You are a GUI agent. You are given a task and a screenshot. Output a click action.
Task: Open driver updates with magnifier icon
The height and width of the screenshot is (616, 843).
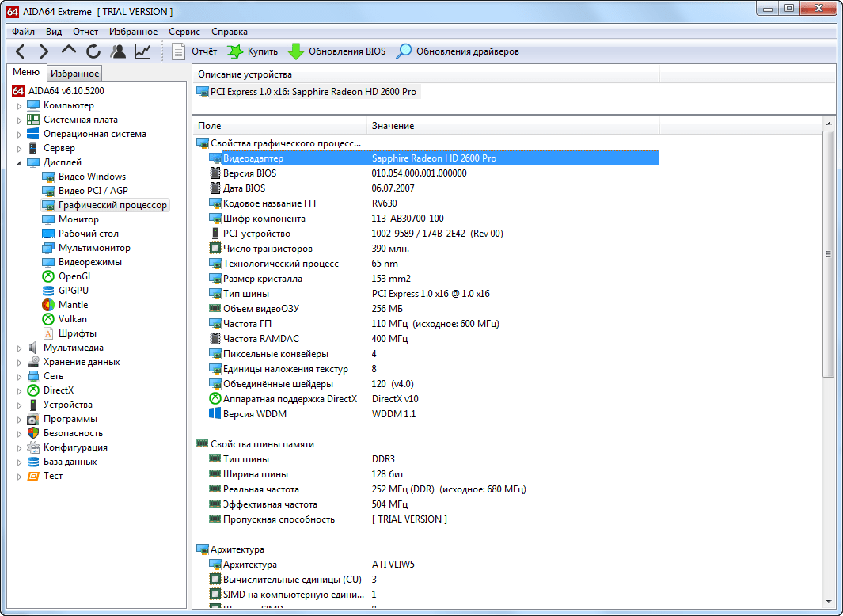404,51
